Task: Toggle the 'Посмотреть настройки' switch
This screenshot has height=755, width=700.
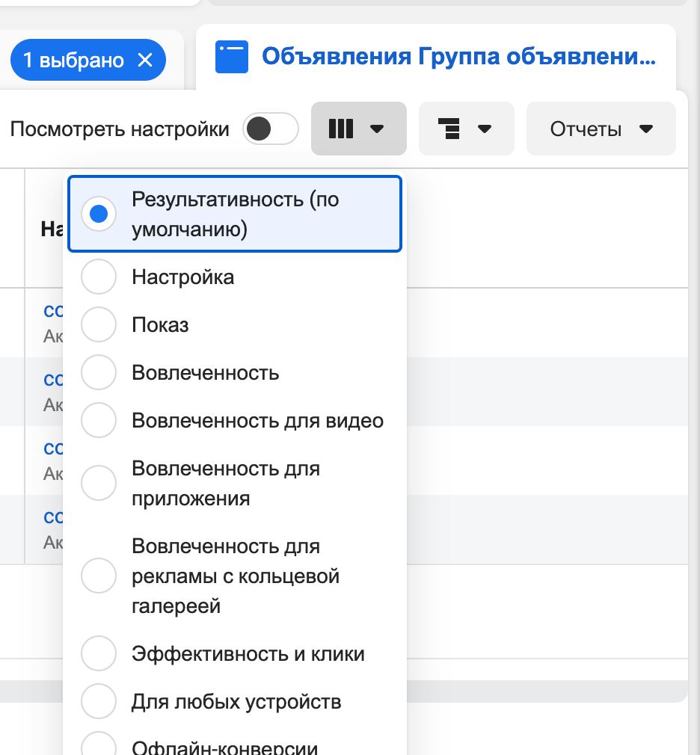Action: pyautogui.click(x=270, y=129)
